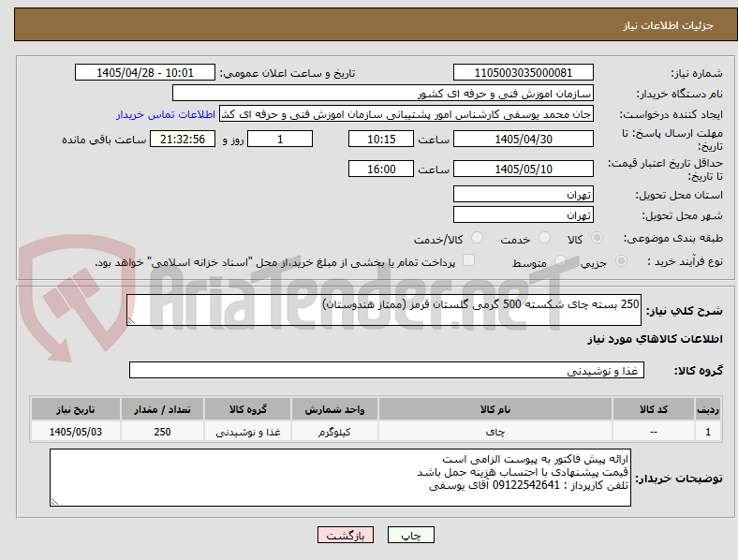
Task: Click the بازگشت (back) button
Action: (346, 535)
